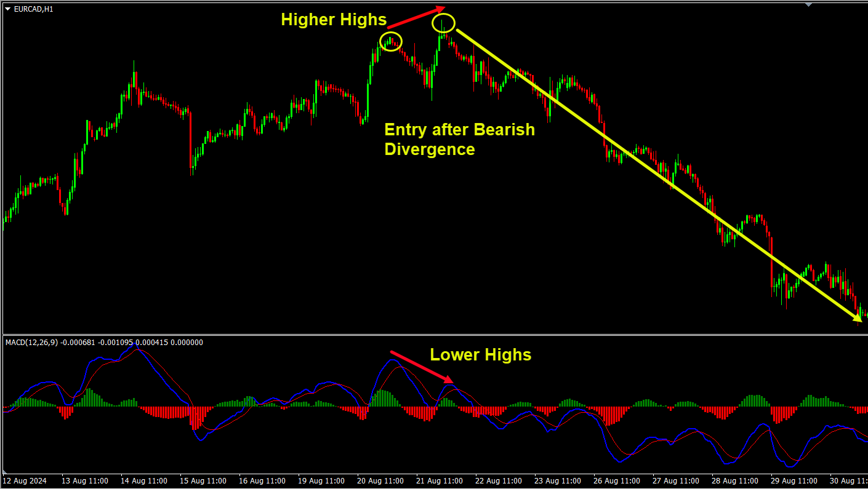Screen dimensions: 868x489
Task: Select the "Lower Highs" text label
Action: coord(480,355)
